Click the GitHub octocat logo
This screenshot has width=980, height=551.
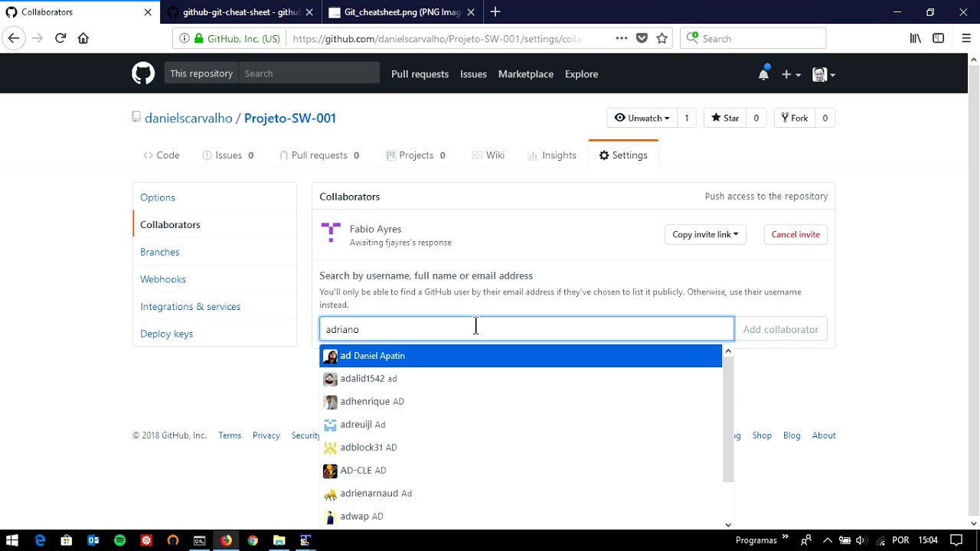[x=143, y=73]
